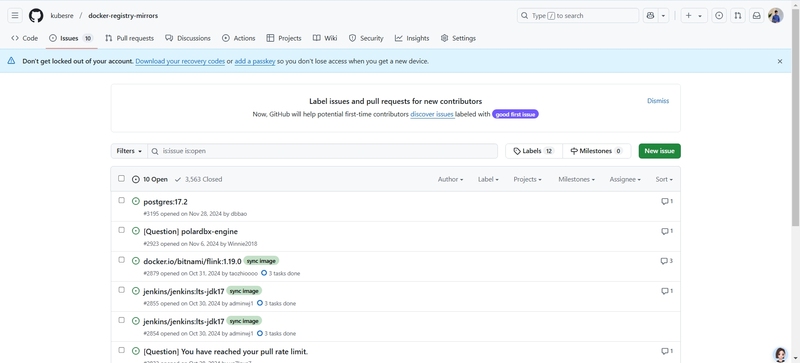Image resolution: width=800 pixels, height=363 pixels.
Task: Click author dbbao on postgres issue
Action: (239, 214)
